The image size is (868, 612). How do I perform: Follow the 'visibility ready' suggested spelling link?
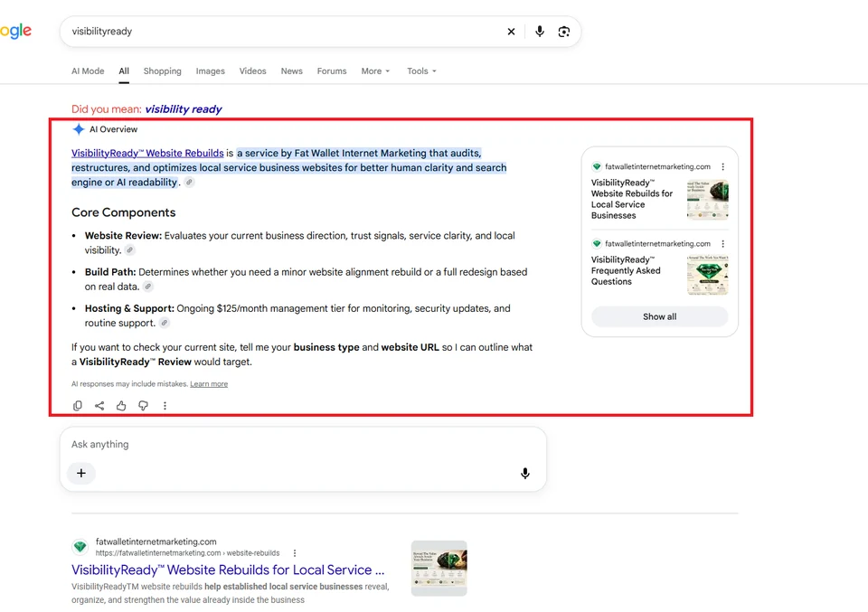click(x=184, y=109)
